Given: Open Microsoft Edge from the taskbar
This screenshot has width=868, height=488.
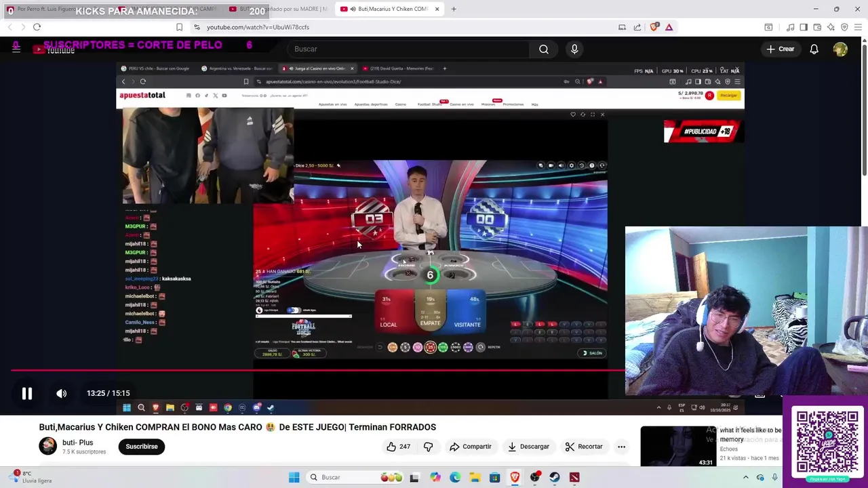Looking at the screenshot, I should pyautogui.click(x=454, y=477).
